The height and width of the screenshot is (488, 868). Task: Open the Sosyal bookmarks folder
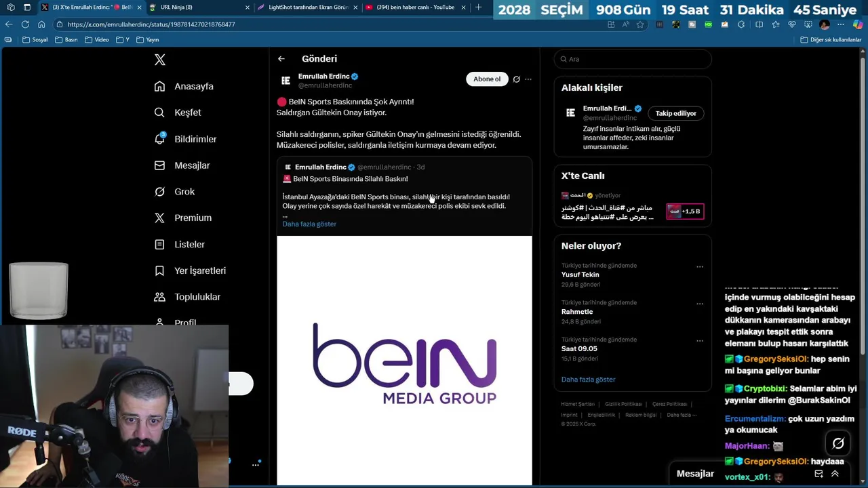tap(35, 40)
